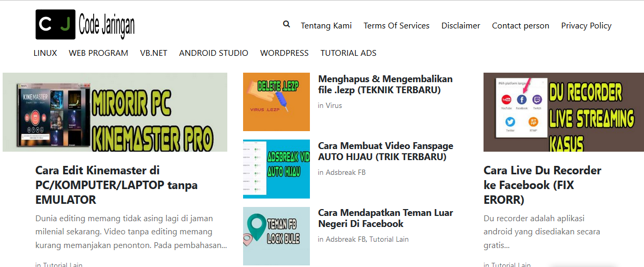Open Cara Membuat Video Fanspage article
The height and width of the screenshot is (267, 644).
pos(386,151)
